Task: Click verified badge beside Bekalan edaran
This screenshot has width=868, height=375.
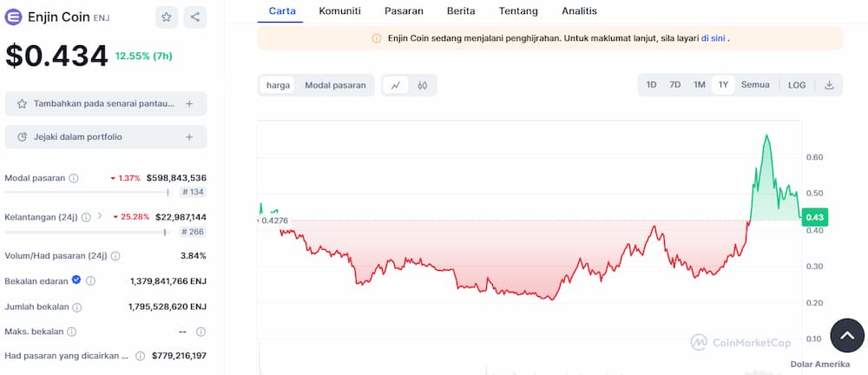Action: click(76, 280)
